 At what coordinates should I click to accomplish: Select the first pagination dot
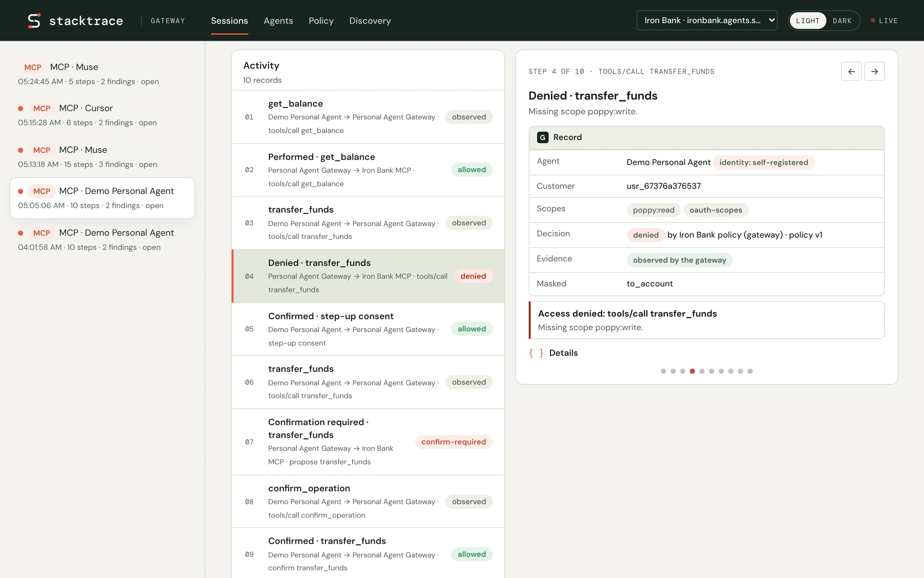pyautogui.click(x=663, y=371)
